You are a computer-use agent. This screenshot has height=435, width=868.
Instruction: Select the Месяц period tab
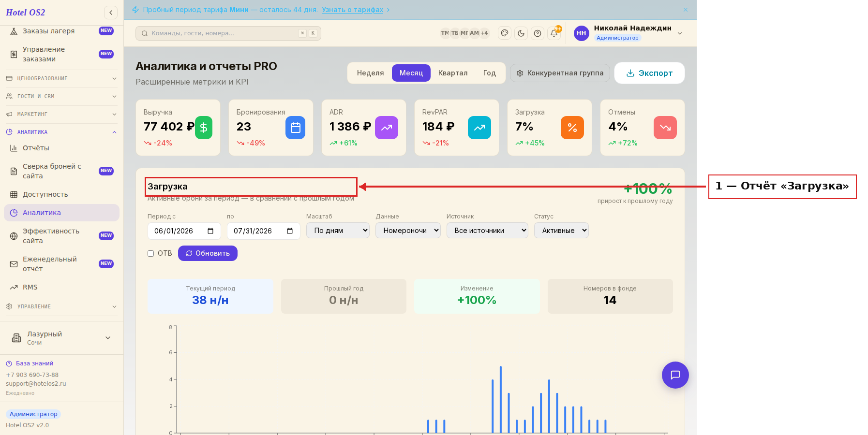(x=411, y=73)
